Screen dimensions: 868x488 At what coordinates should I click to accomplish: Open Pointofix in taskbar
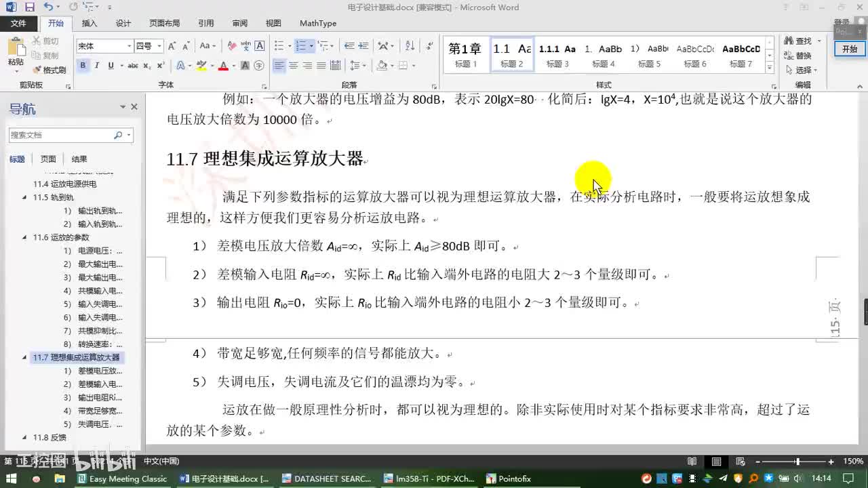(x=509, y=479)
